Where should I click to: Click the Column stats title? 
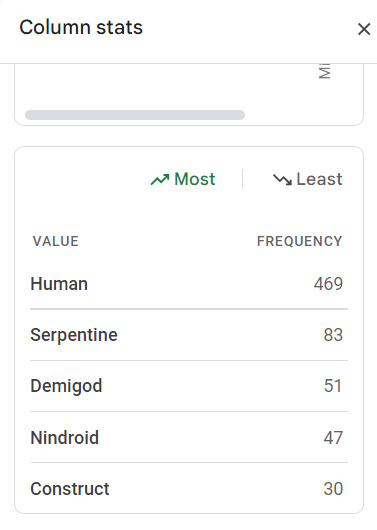(81, 27)
